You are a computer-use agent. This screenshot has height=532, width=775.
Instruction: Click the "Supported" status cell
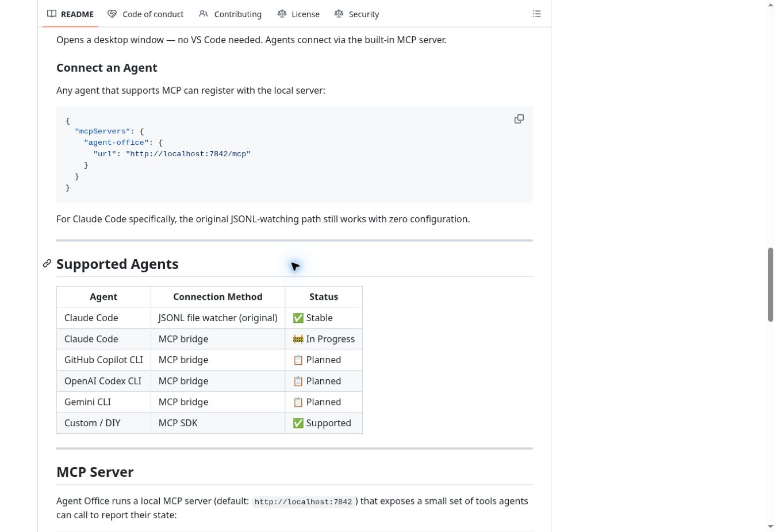(324, 423)
